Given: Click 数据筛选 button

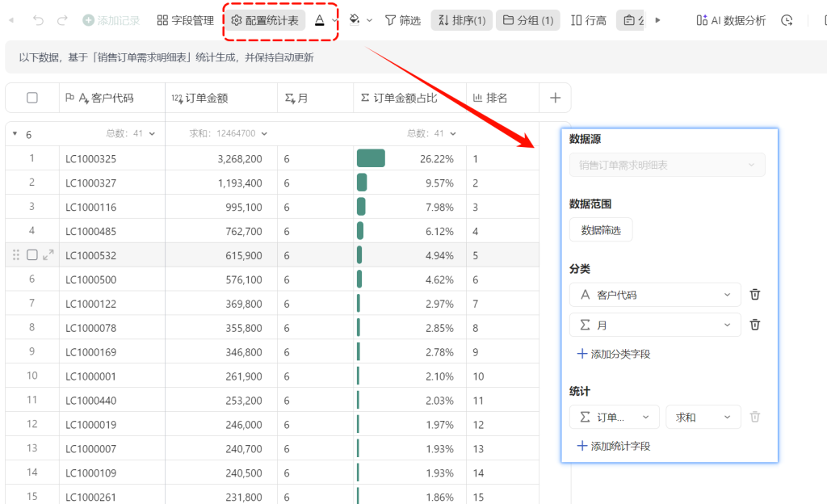Looking at the screenshot, I should point(601,230).
